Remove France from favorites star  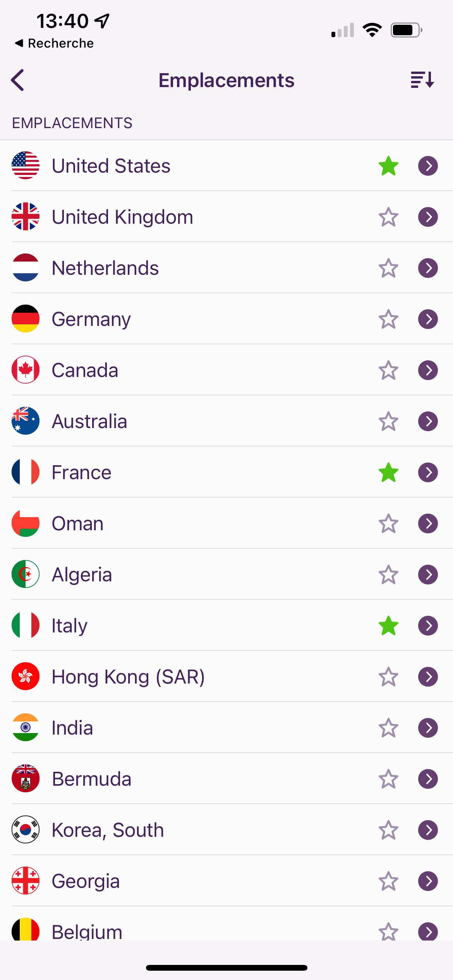(388, 472)
